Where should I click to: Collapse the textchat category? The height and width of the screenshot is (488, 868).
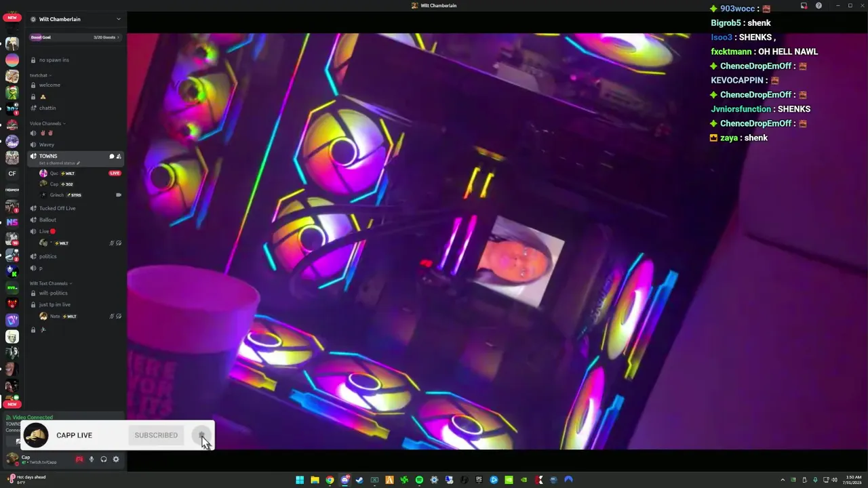41,75
